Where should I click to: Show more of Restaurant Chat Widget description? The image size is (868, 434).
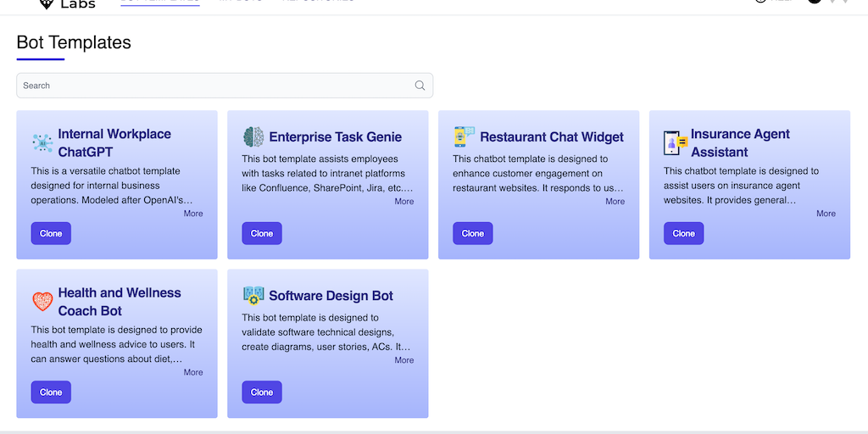(615, 202)
